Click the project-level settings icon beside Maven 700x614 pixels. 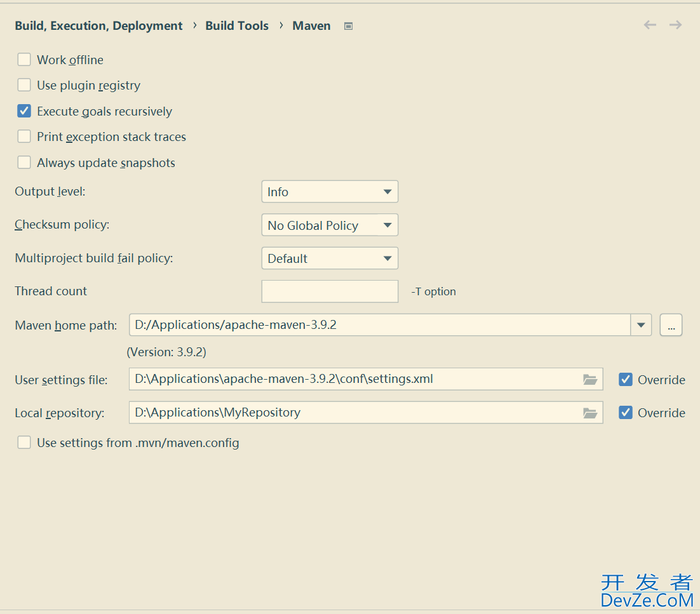click(349, 26)
